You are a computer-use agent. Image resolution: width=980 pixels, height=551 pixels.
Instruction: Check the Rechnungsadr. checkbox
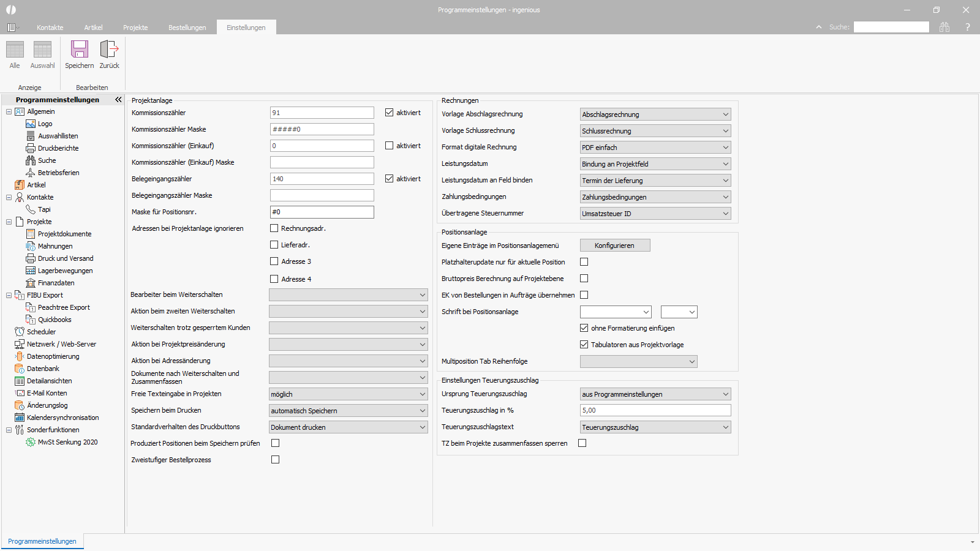tap(274, 228)
